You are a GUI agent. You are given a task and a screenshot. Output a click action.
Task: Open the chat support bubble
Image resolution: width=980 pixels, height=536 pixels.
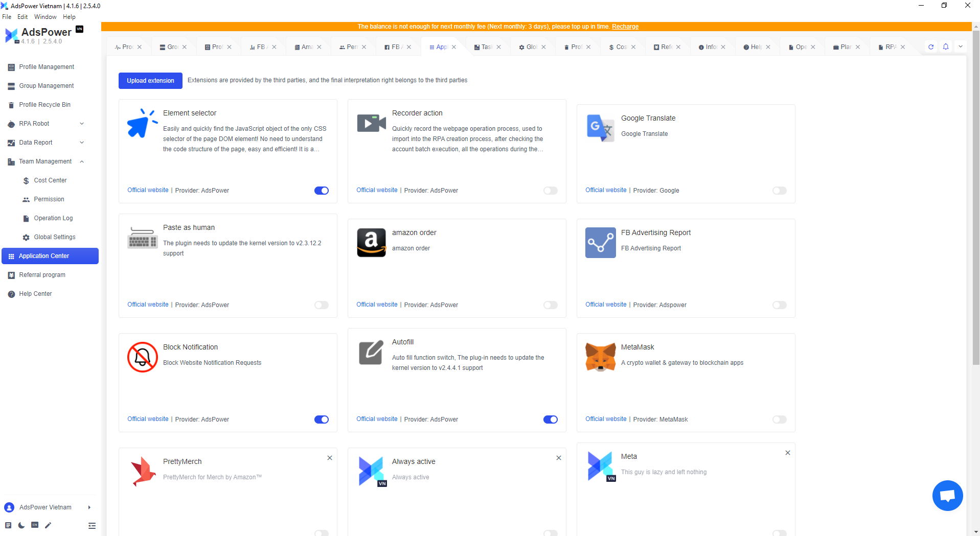coord(947,495)
